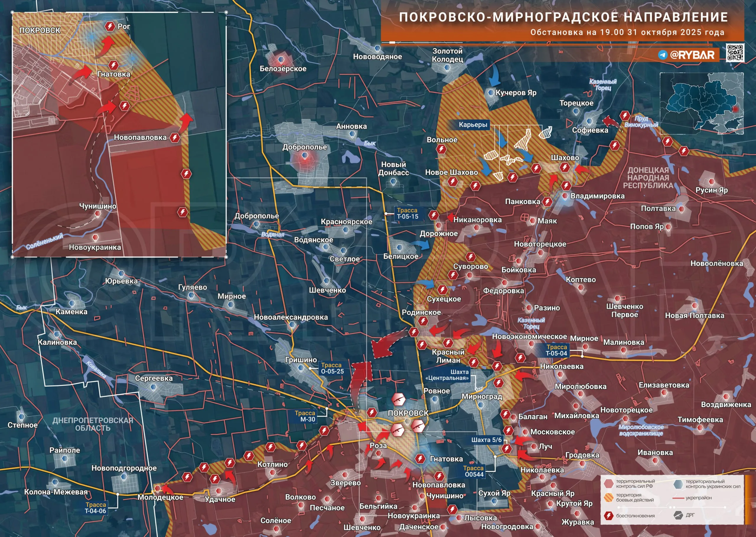Screen dimensions: 756x537
Task: Click the top-right corner handle of inset map
Action: pyautogui.click(x=226, y=12)
